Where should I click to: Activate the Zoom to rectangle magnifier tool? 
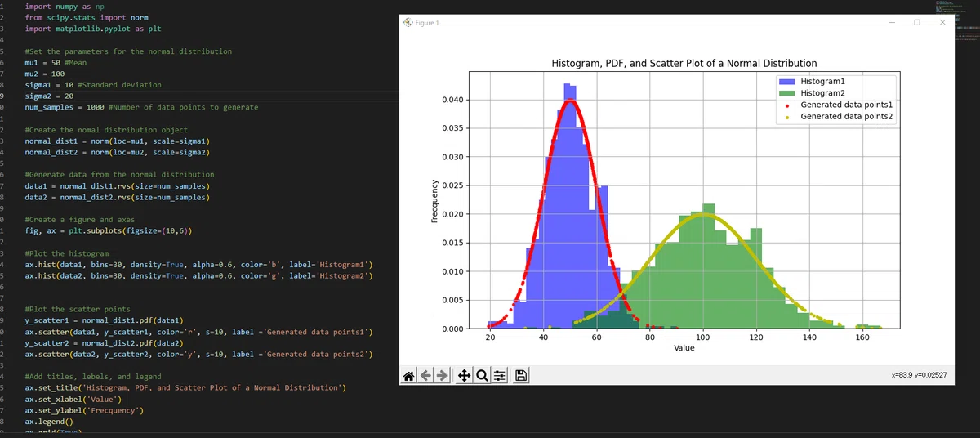[x=482, y=376]
